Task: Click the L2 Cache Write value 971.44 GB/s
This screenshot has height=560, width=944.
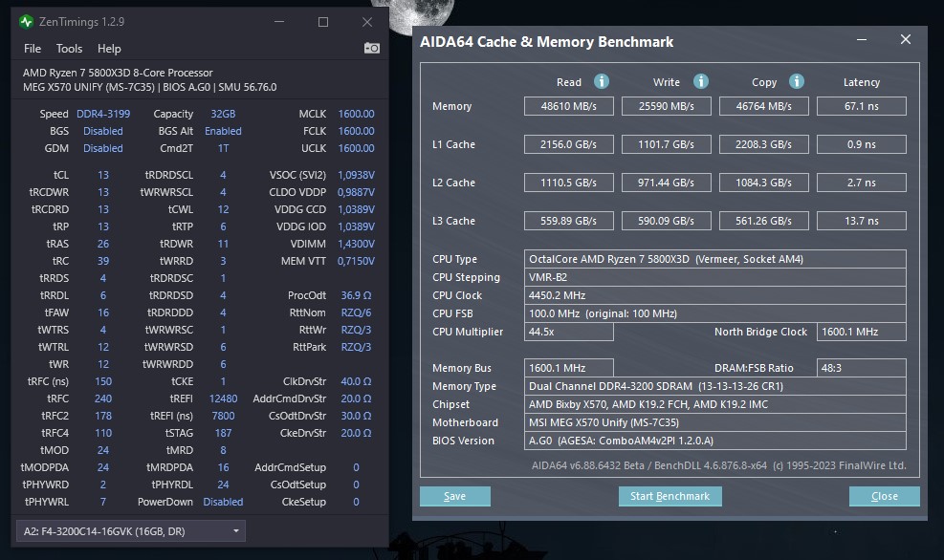Action: tap(667, 183)
